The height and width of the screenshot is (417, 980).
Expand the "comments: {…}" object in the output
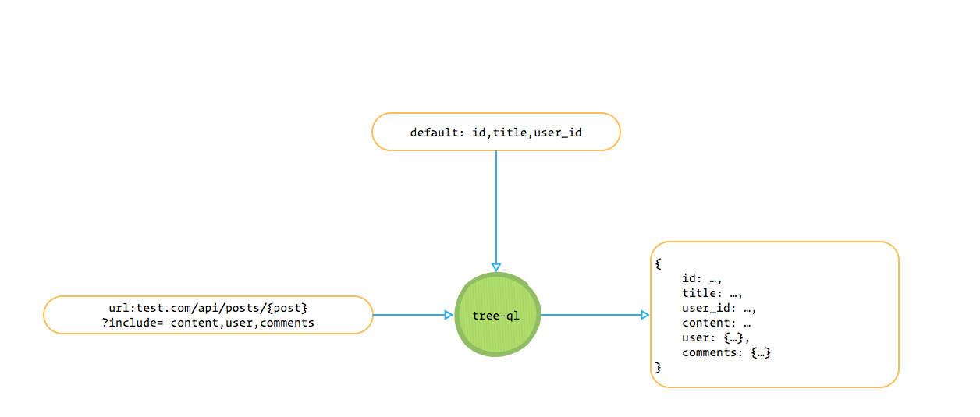[x=726, y=352]
